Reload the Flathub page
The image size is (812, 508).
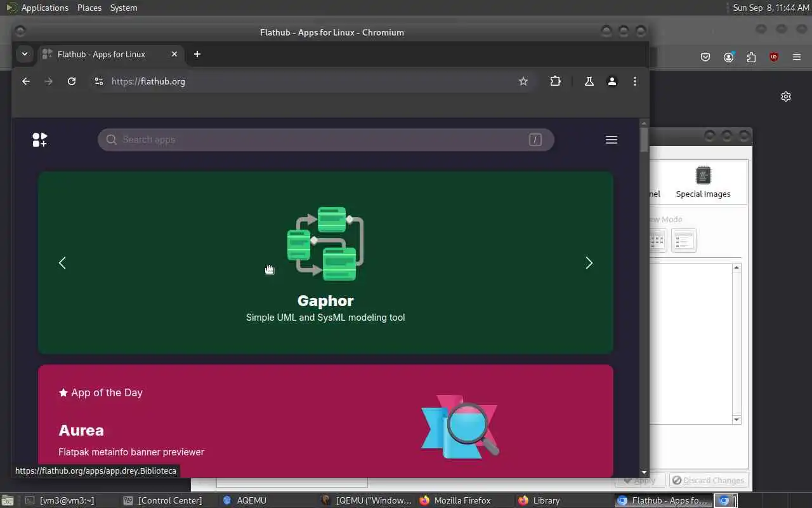72,81
